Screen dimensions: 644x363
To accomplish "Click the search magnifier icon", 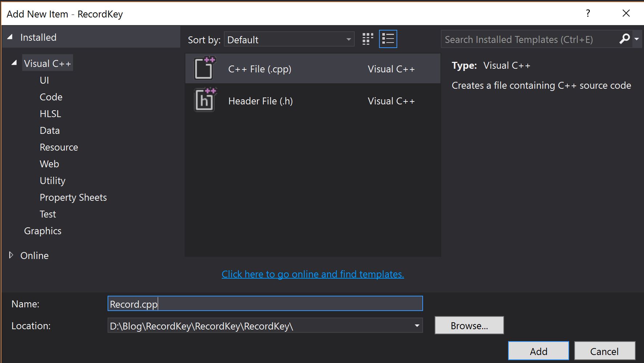I will 624,39.
